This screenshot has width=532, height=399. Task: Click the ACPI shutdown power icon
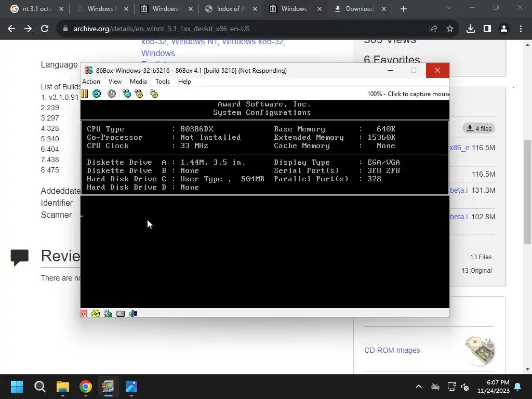[112, 94]
